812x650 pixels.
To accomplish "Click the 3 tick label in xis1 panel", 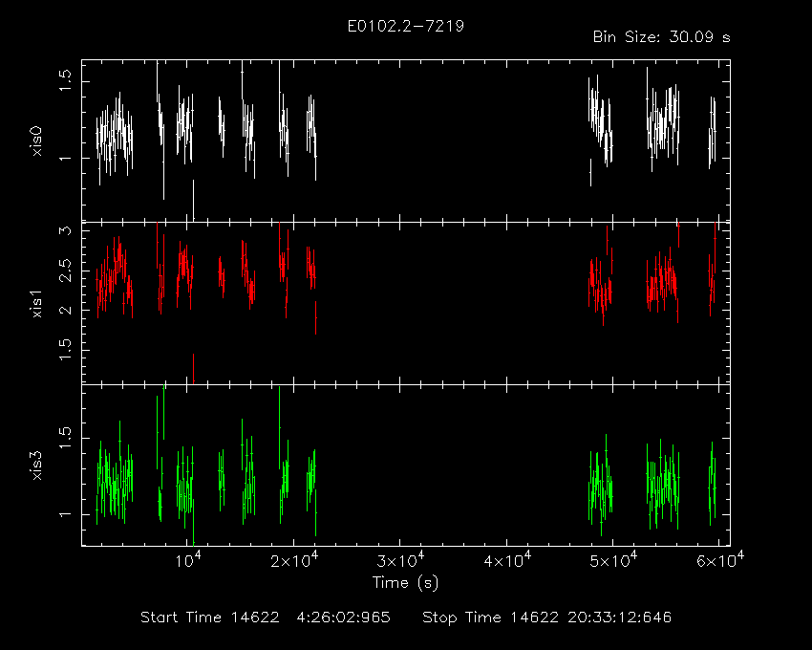I will coord(65,230).
